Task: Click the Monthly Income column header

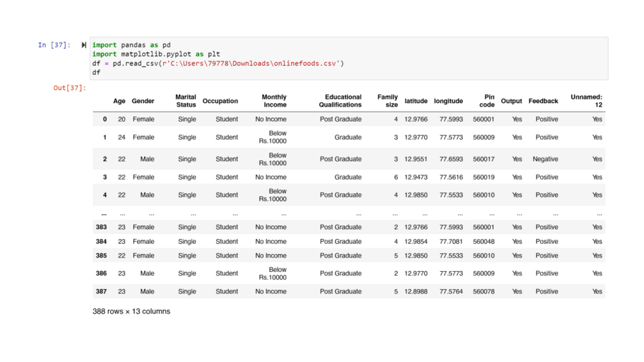Action: click(x=274, y=101)
